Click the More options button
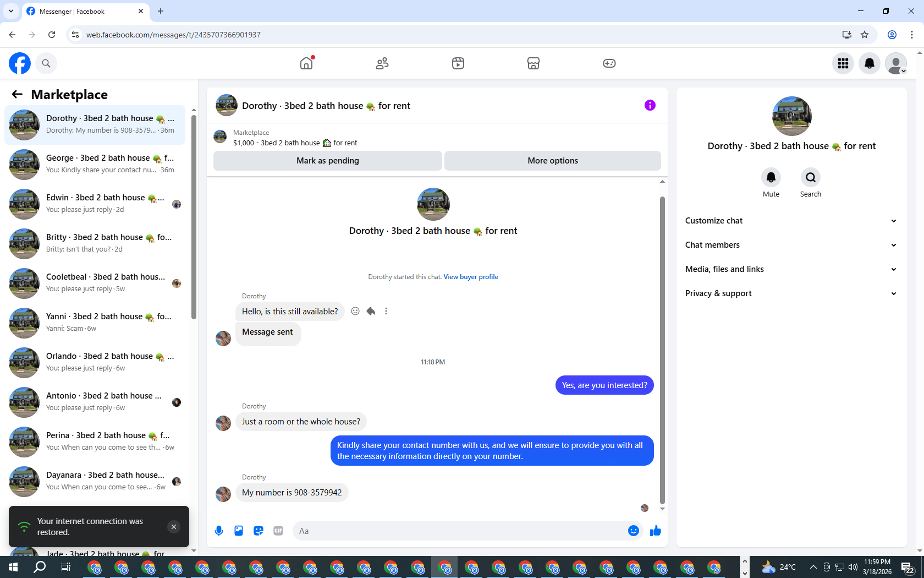 pos(553,161)
